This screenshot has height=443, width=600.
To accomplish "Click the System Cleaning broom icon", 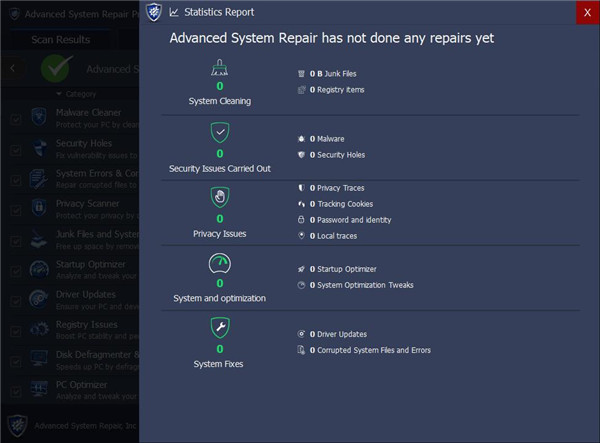I will tap(220, 69).
